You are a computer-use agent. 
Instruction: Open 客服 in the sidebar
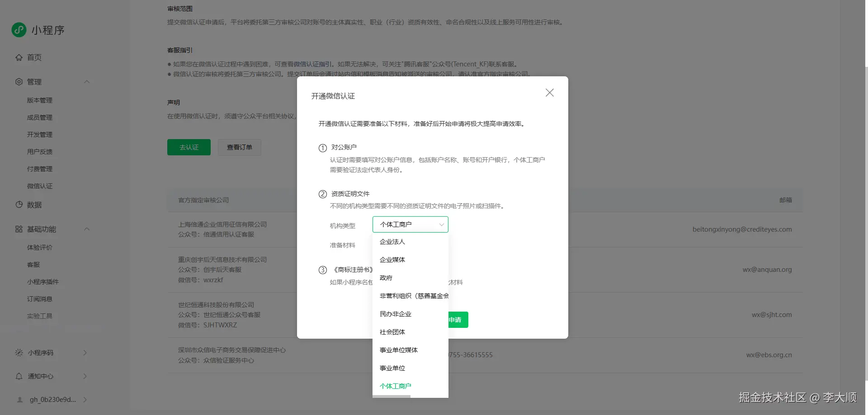point(33,265)
